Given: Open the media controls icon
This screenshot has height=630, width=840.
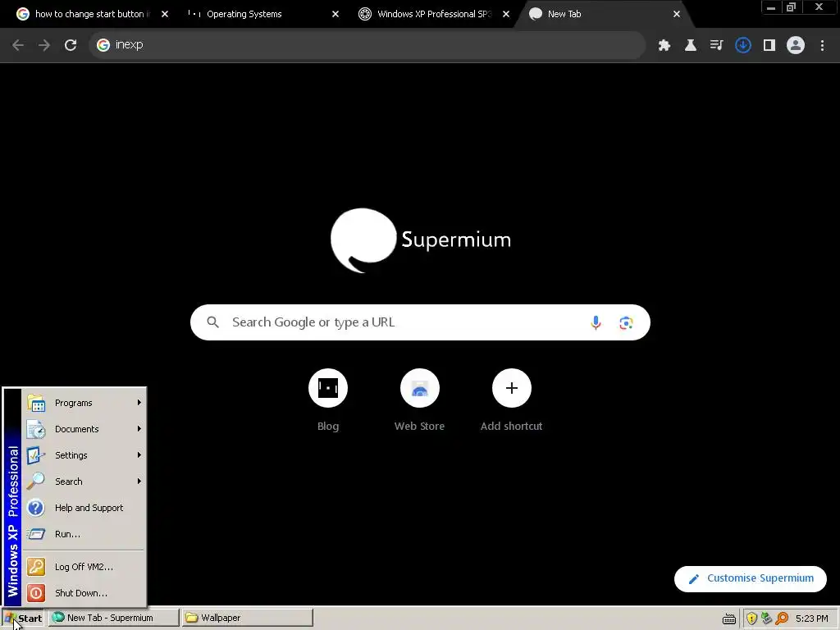Looking at the screenshot, I should [716, 45].
